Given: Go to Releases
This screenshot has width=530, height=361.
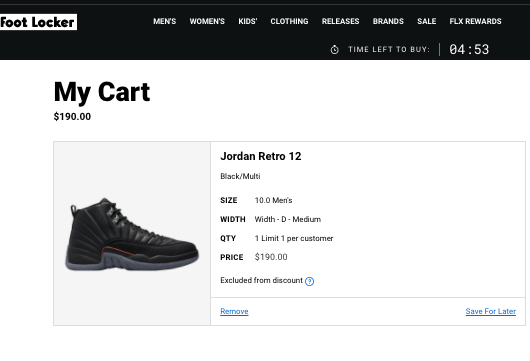Looking at the screenshot, I should (x=340, y=21).
